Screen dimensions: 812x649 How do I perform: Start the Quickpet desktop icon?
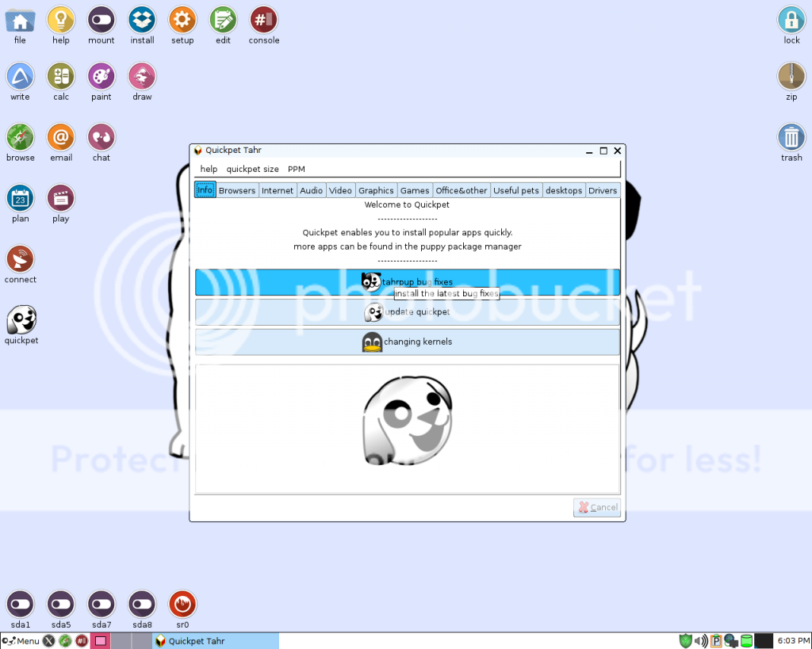(21, 322)
